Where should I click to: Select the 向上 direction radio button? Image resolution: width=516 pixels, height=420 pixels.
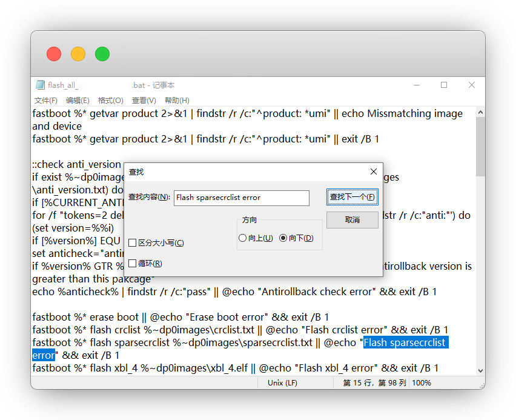coord(243,238)
